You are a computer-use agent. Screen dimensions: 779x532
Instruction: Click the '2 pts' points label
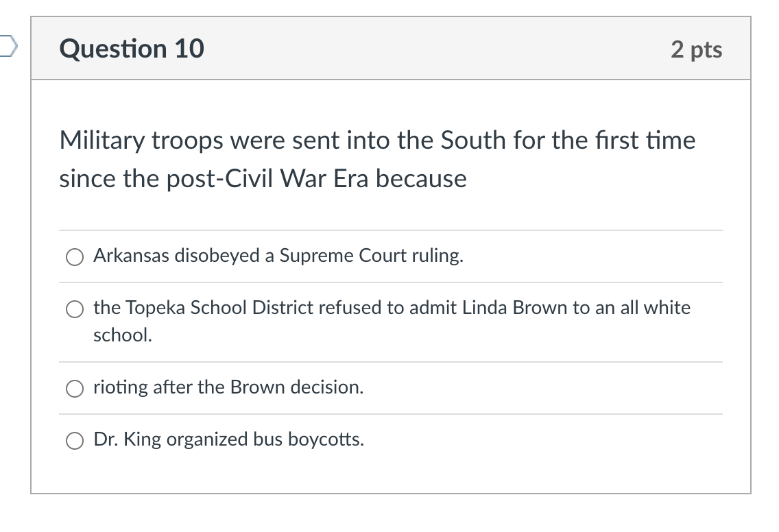696,49
